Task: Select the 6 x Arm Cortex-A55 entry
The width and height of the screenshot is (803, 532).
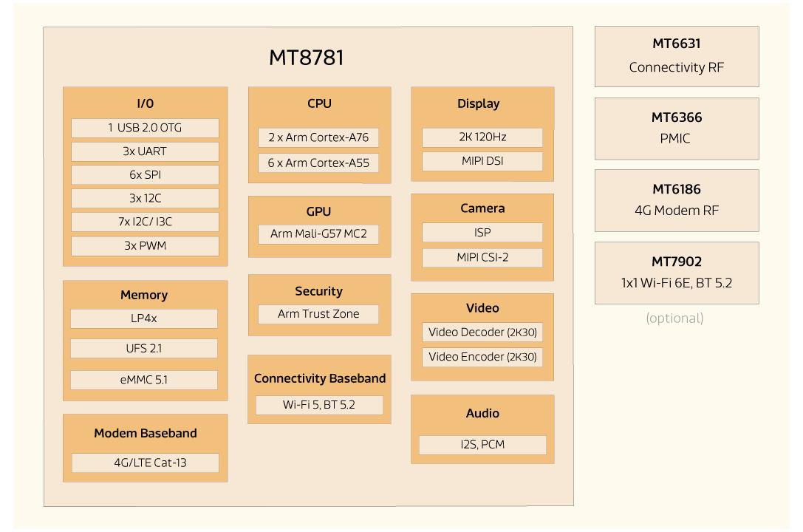Action: tap(318, 163)
